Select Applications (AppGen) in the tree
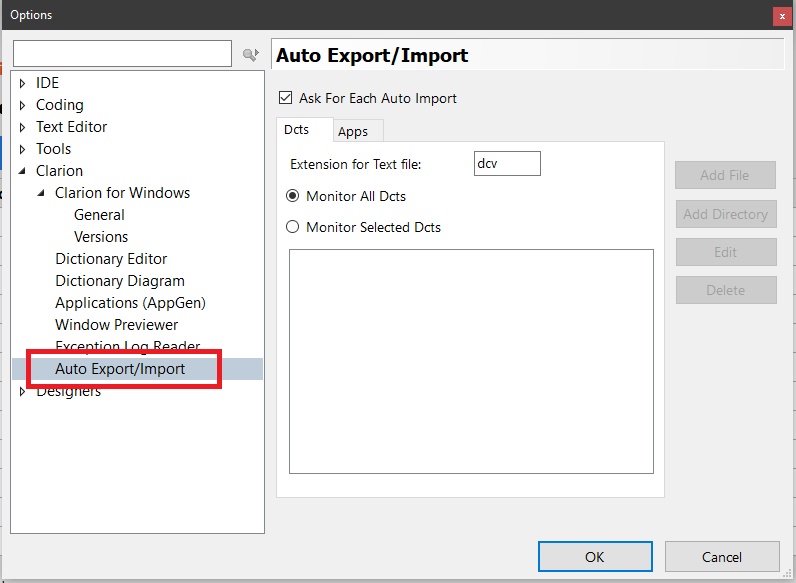Viewport: 796px width, 583px height. pyautogui.click(x=130, y=303)
